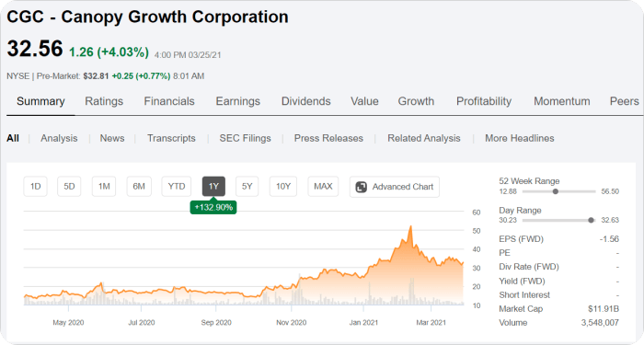Filter headlines by Analysis
The image size is (644, 345).
click(59, 138)
